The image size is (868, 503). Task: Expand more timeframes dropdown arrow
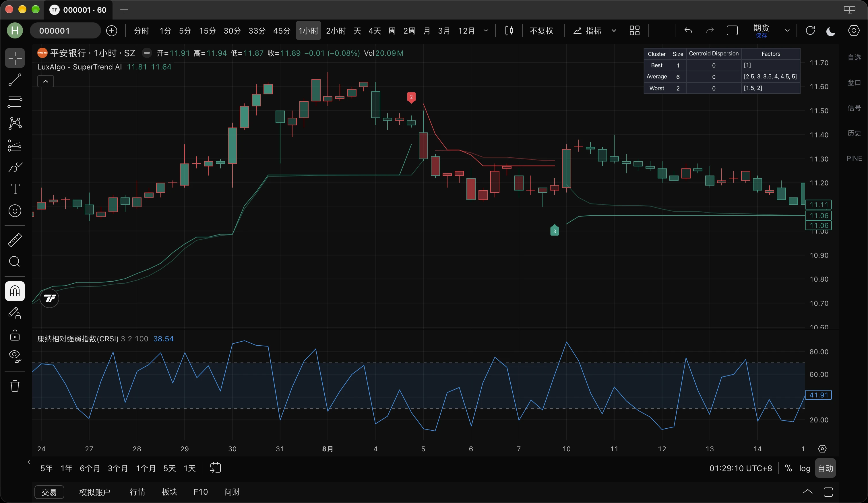click(x=486, y=31)
